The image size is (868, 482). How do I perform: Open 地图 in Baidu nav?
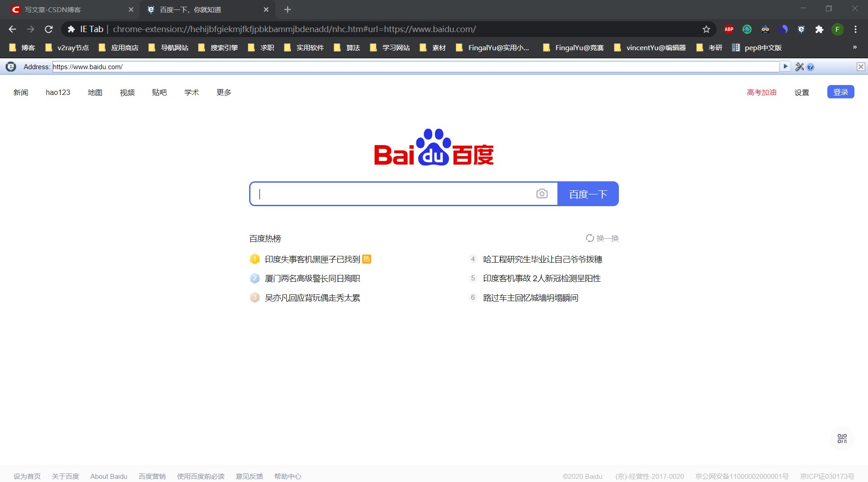click(95, 92)
